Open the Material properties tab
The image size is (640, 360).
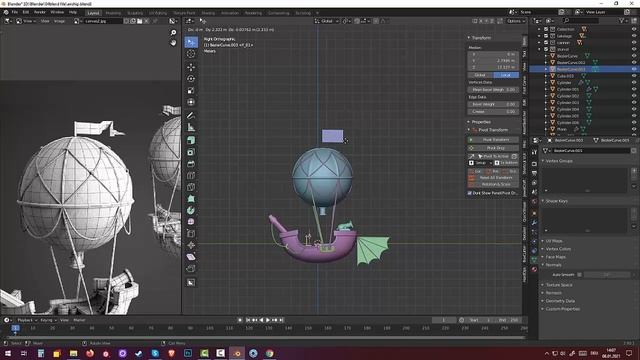tap(534, 269)
